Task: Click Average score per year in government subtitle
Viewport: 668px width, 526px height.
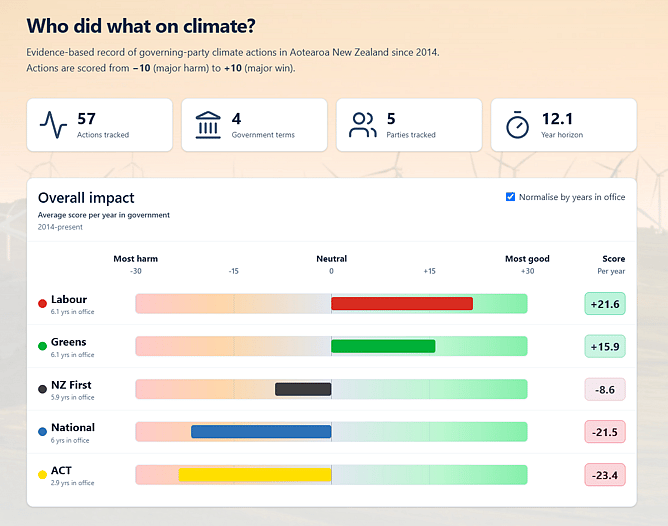Action: 104,215
